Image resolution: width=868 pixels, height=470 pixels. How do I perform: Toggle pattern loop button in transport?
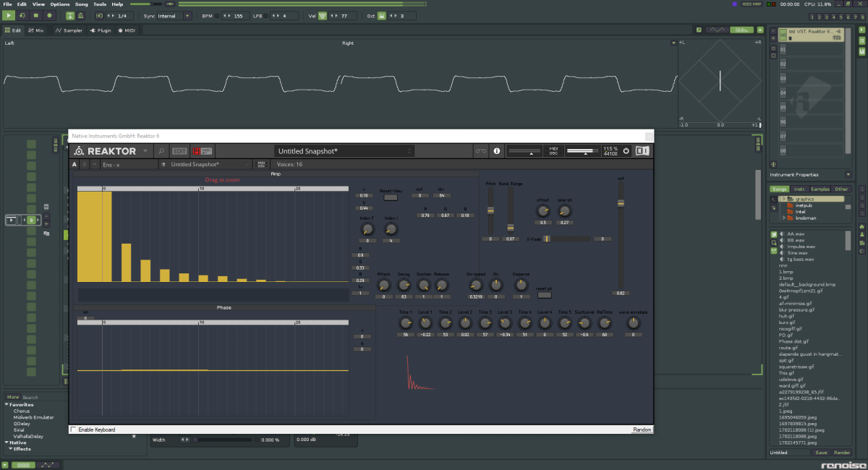point(23,15)
